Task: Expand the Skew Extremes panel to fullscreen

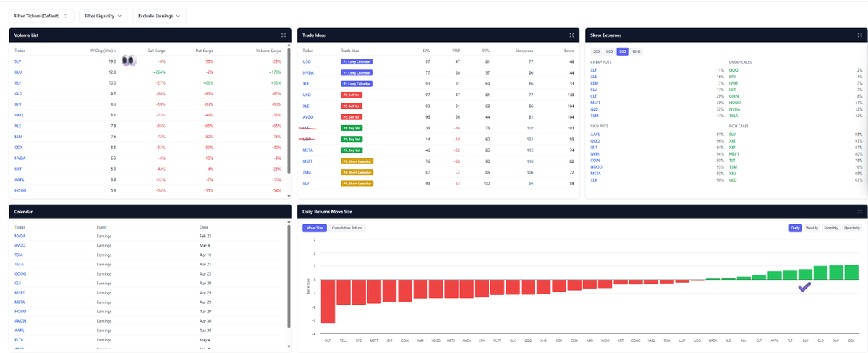Action: click(x=859, y=35)
